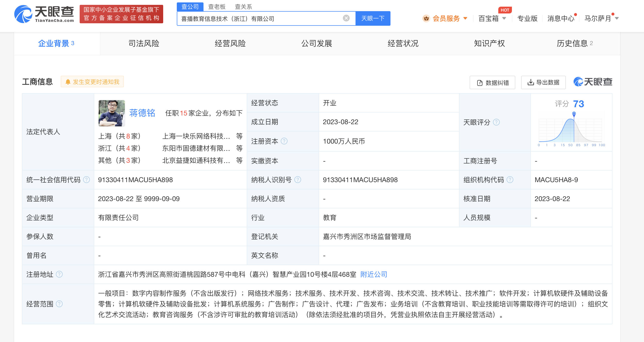The height and width of the screenshot is (342, 644).
Task: Click 蒋德铭's profile photo thumbnail
Action: point(111,113)
